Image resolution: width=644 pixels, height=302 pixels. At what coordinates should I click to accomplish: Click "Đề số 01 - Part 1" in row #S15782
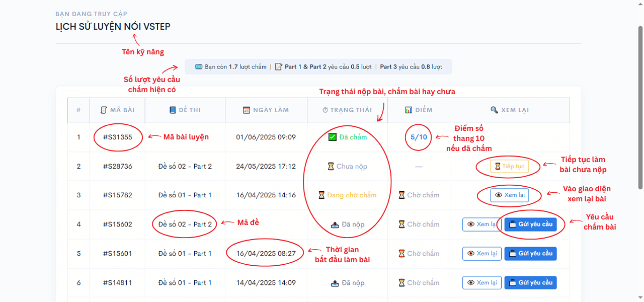185,195
